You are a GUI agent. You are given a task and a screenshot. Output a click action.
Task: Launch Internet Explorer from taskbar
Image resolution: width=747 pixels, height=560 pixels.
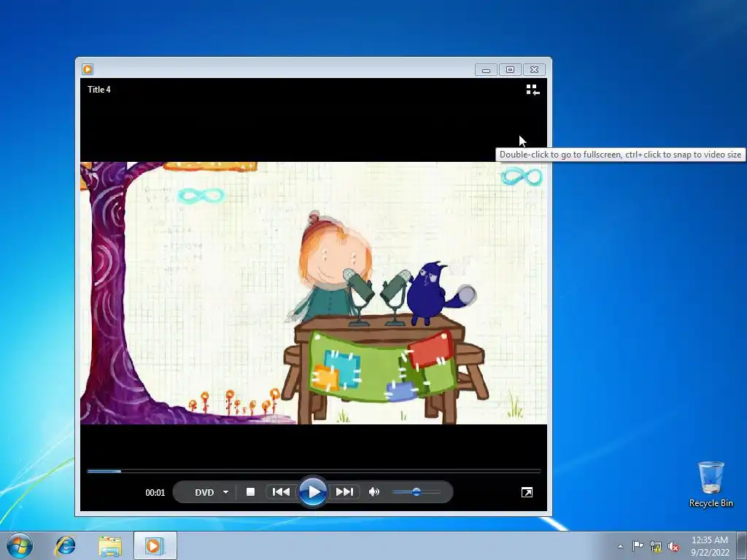pyautogui.click(x=65, y=545)
